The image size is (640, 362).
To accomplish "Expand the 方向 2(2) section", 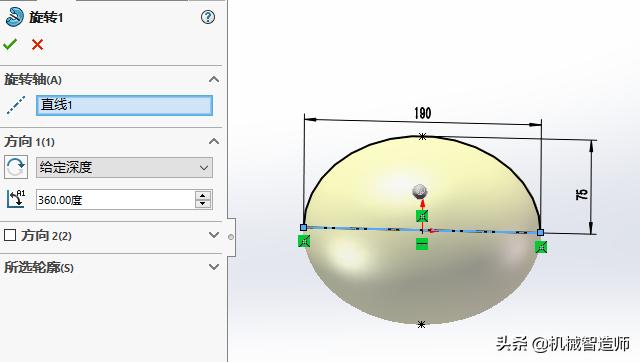I will point(214,235).
